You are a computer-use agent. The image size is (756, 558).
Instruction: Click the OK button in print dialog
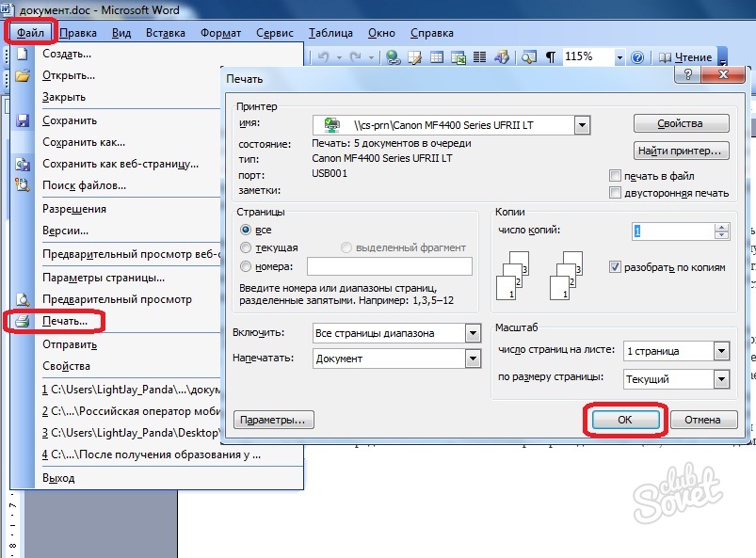625,420
